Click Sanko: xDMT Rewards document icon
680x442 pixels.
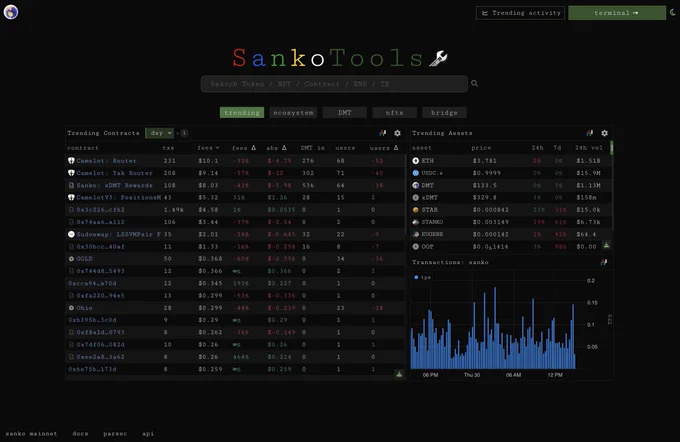71,185
